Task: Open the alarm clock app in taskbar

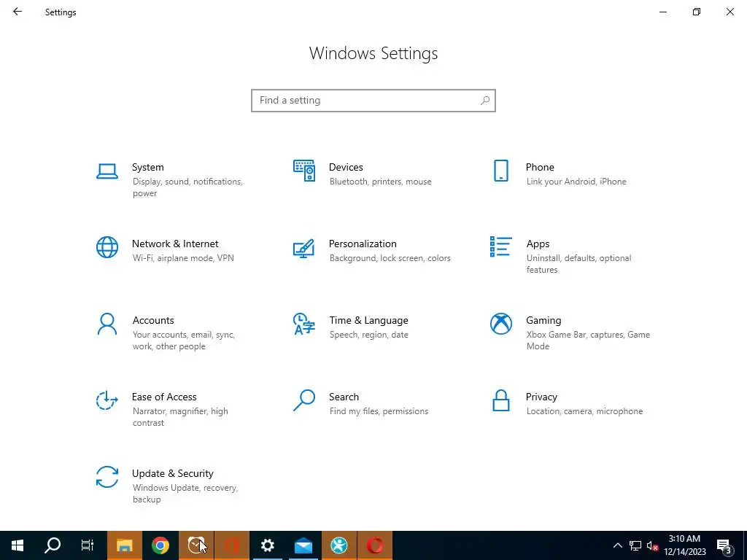Action: (196, 545)
